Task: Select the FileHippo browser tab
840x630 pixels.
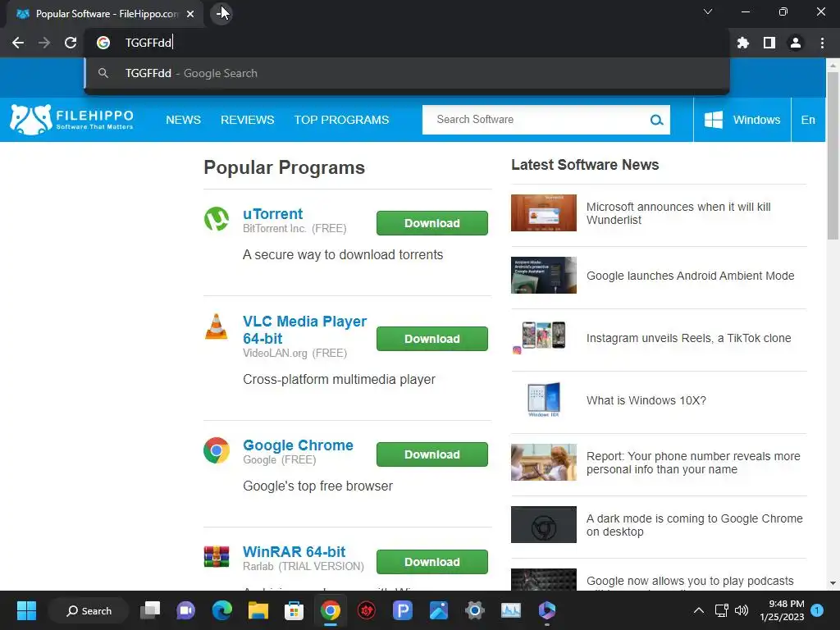Action: [105, 14]
